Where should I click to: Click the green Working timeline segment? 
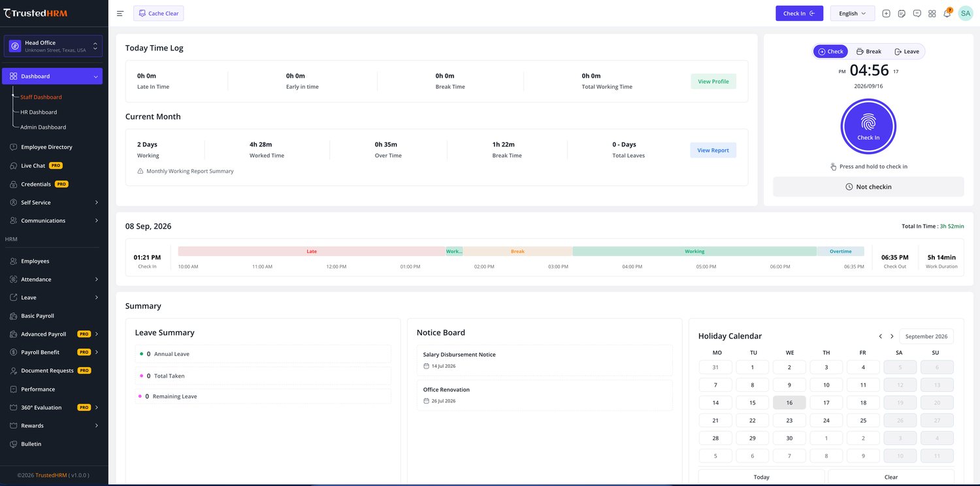(x=694, y=251)
